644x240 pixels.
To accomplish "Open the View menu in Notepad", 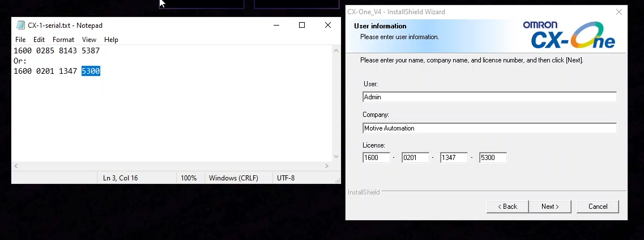I will pyautogui.click(x=89, y=40).
